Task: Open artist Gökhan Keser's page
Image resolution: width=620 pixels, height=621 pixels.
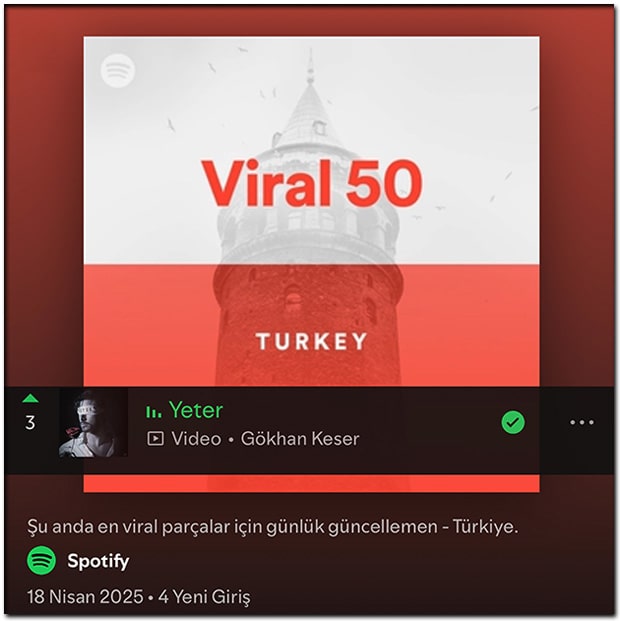Action: coord(300,439)
